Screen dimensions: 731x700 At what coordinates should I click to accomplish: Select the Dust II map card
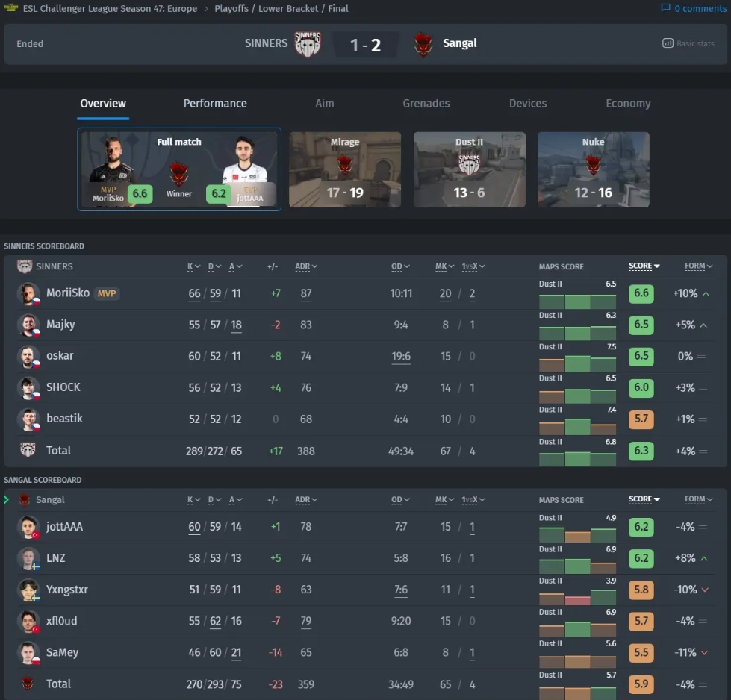click(x=470, y=169)
